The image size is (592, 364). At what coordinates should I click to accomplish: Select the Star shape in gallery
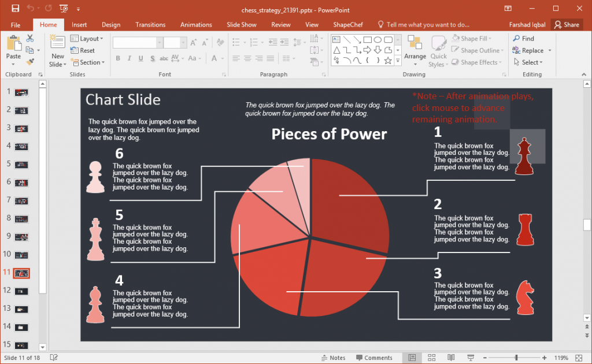point(388,60)
